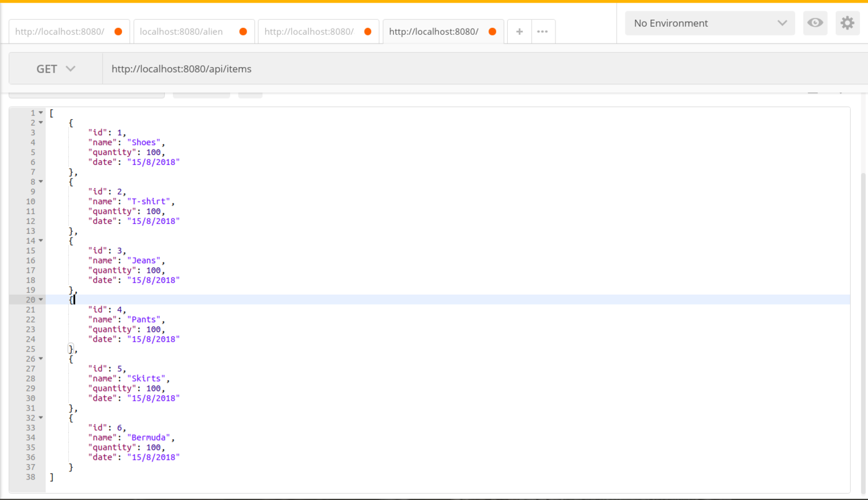The width and height of the screenshot is (868, 500).
Task: Click the unsaved dot on the active tab
Action: 492,30
